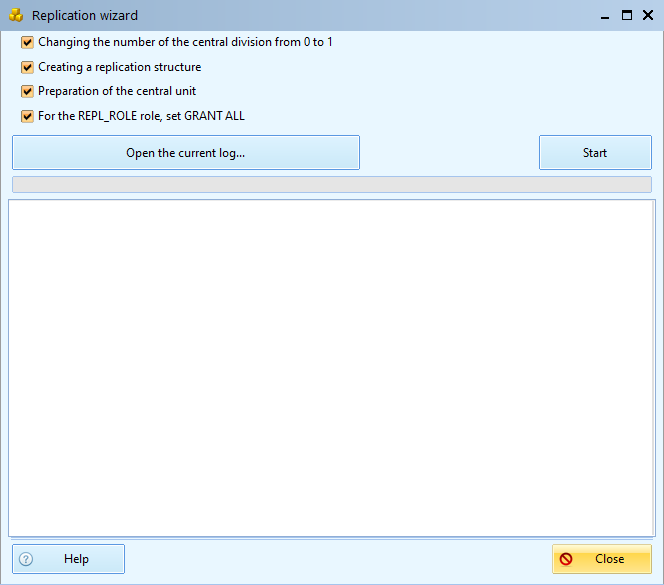Minimize the Replication wizard window
The width and height of the screenshot is (664, 585).
(604, 15)
